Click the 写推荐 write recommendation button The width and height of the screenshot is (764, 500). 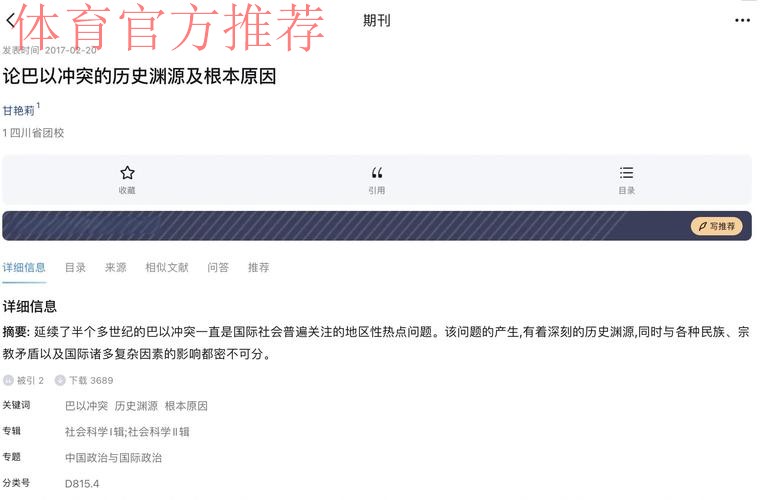716,226
